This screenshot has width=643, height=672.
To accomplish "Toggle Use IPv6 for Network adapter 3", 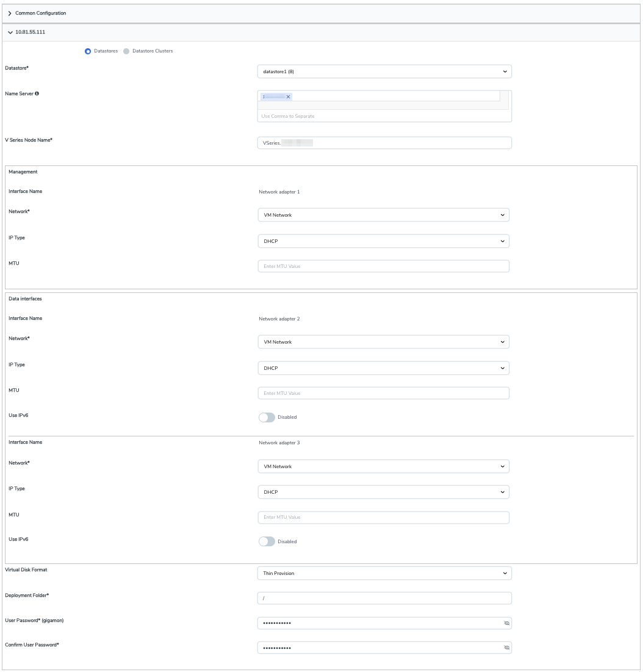I will [x=267, y=542].
